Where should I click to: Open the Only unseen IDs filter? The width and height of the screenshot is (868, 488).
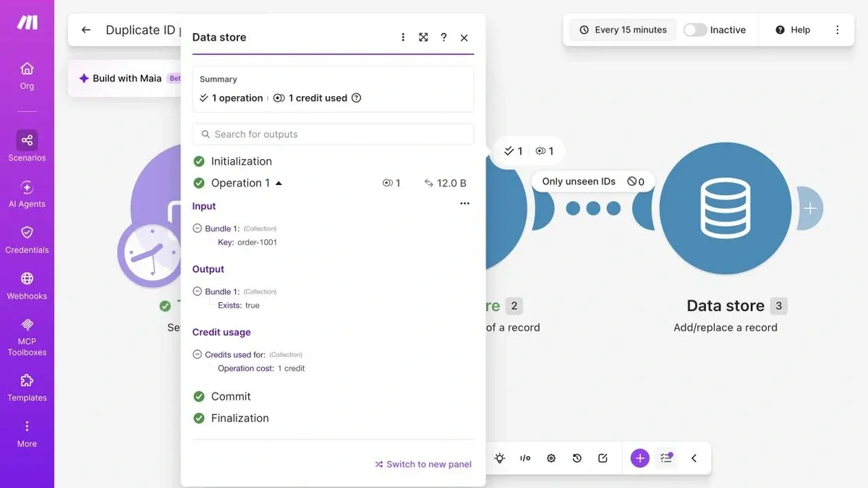[593, 181]
